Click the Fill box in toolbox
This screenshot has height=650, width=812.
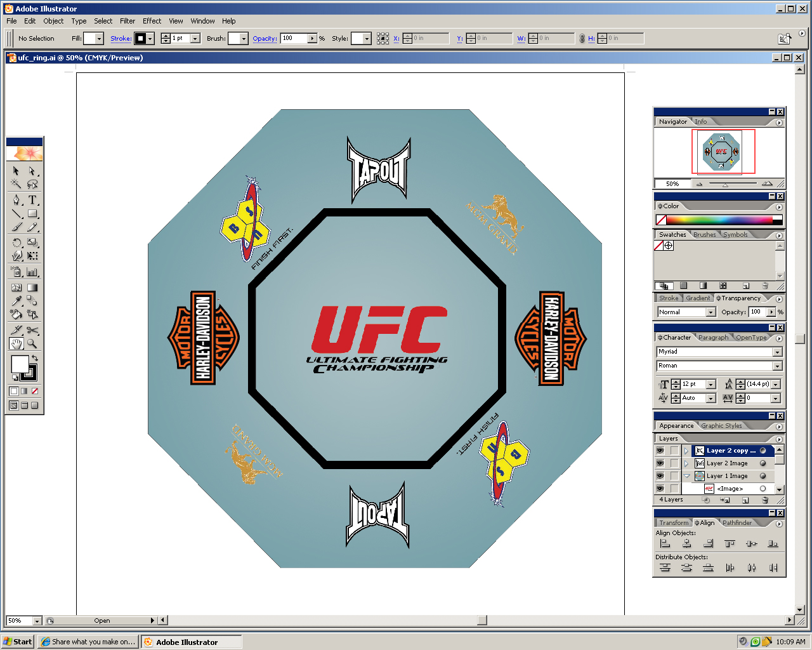pos(20,364)
